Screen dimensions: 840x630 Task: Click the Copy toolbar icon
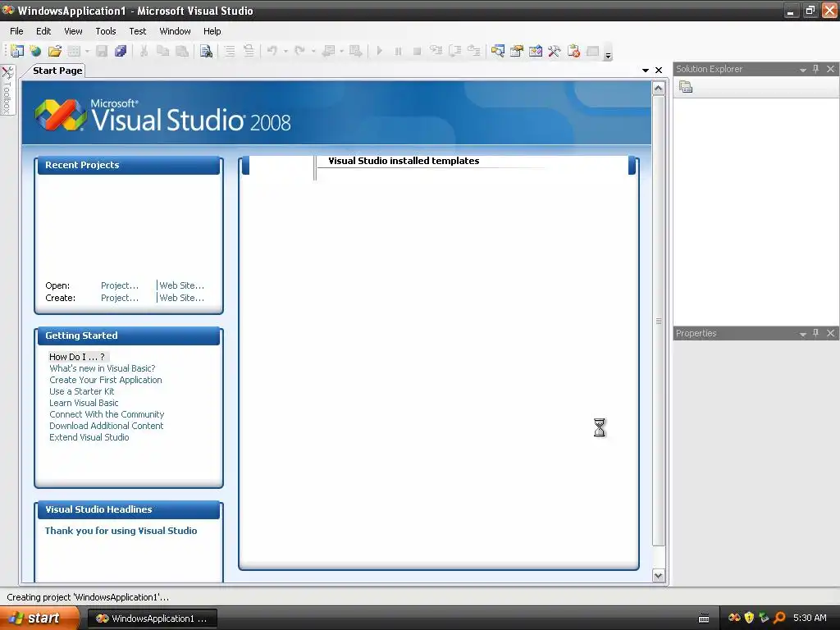(x=163, y=51)
